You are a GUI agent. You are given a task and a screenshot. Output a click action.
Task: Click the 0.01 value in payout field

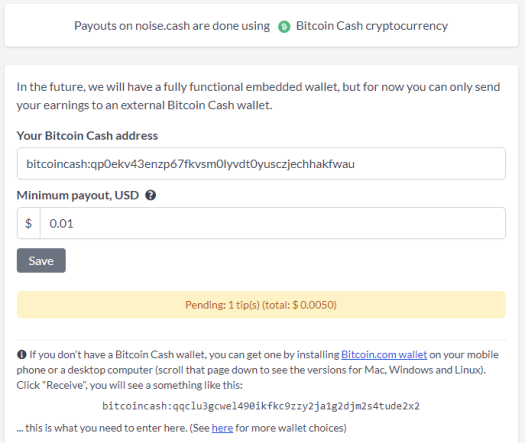(x=61, y=223)
